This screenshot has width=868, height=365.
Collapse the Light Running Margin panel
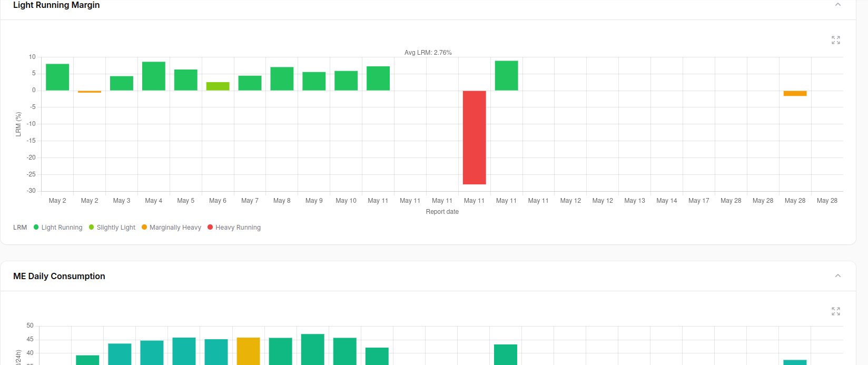tap(838, 5)
